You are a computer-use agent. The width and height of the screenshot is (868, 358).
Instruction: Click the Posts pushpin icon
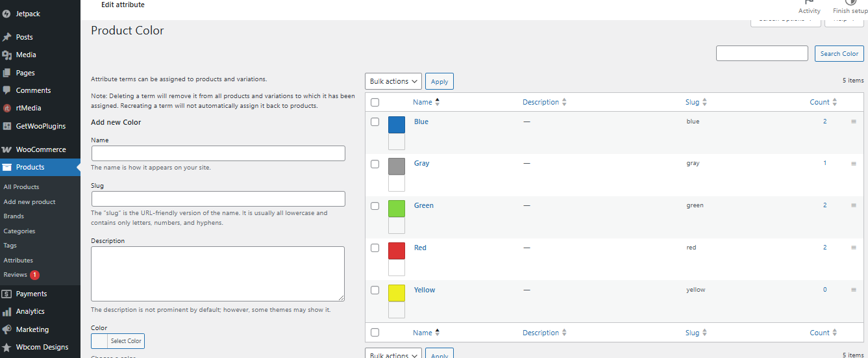[x=7, y=37]
